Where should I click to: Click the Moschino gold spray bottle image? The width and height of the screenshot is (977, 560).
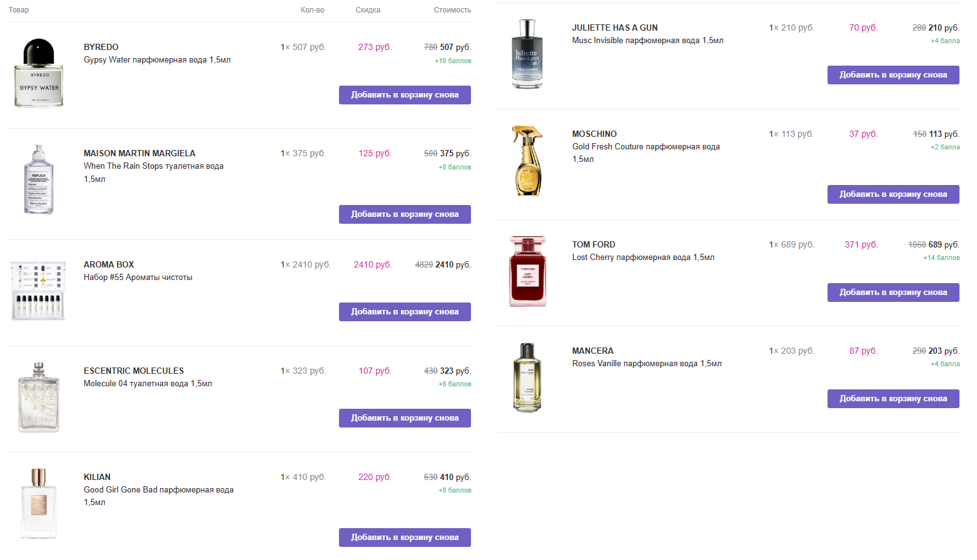(x=527, y=161)
